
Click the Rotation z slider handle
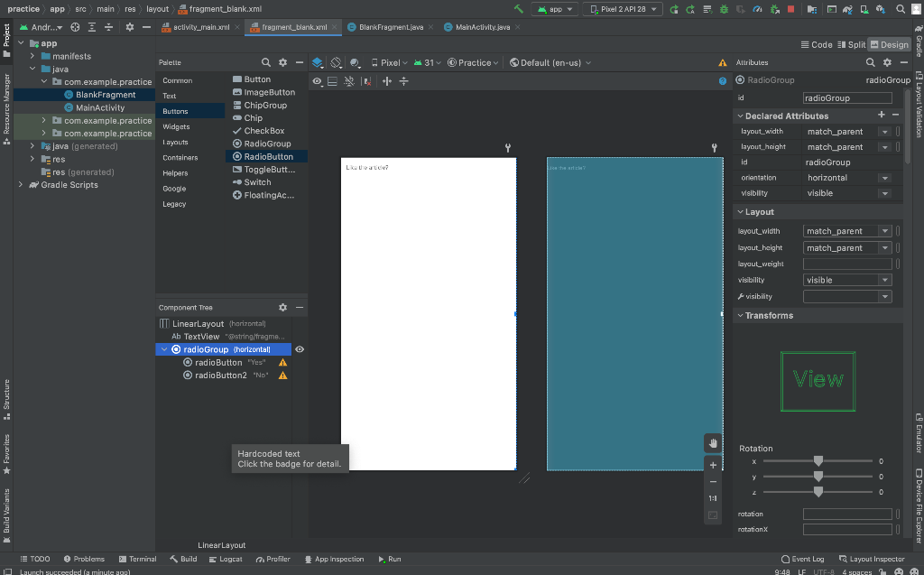tap(818, 491)
